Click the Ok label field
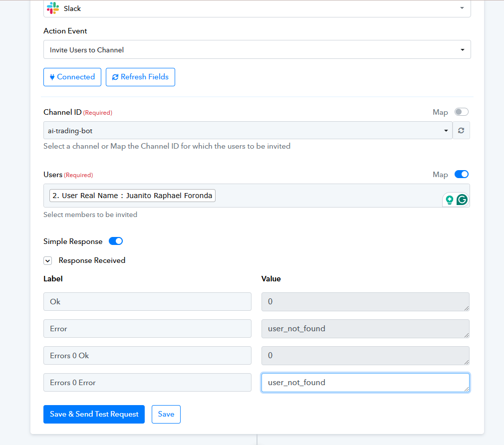The width and height of the screenshot is (504, 445). (x=147, y=302)
